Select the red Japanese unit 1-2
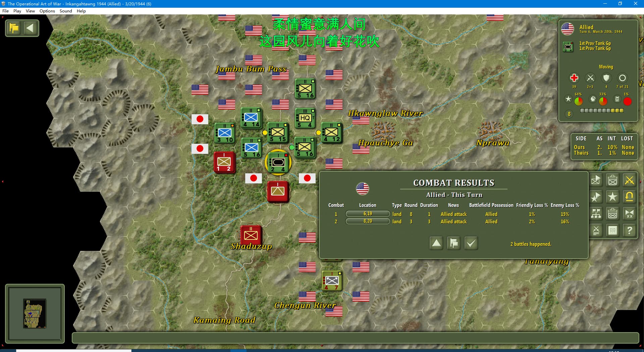 (224, 162)
